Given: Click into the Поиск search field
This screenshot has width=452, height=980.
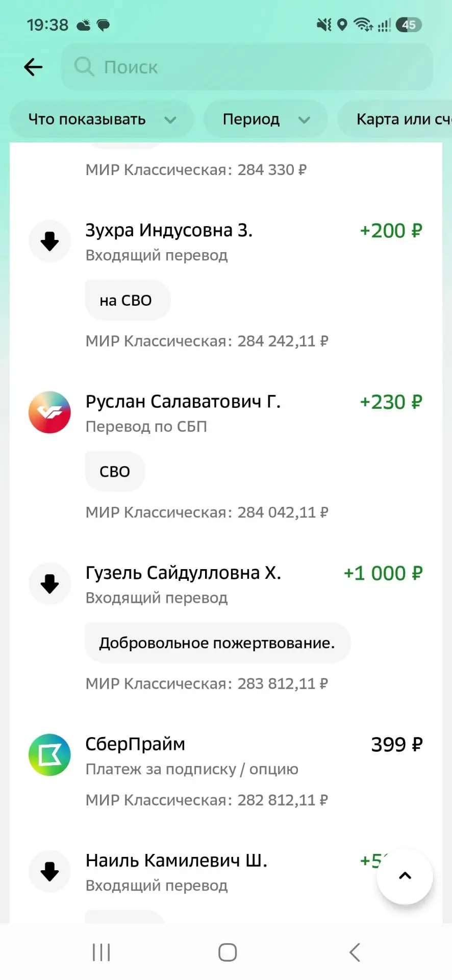Looking at the screenshot, I should tap(247, 67).
